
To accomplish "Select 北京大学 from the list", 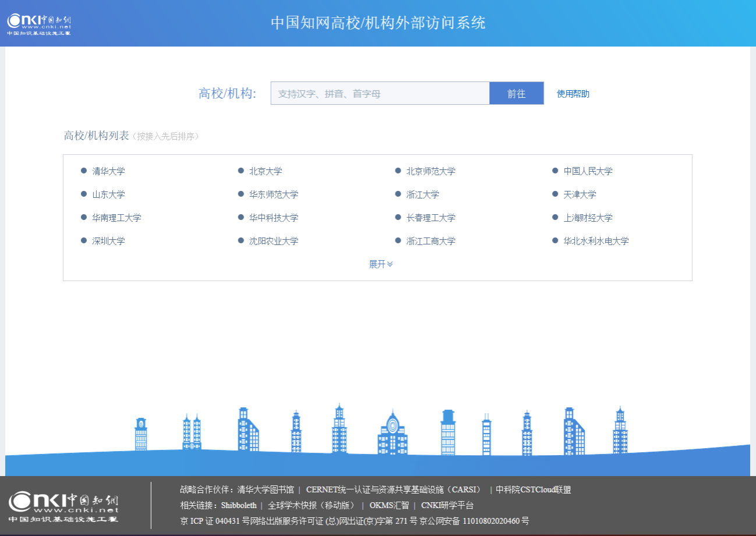I will point(266,171).
